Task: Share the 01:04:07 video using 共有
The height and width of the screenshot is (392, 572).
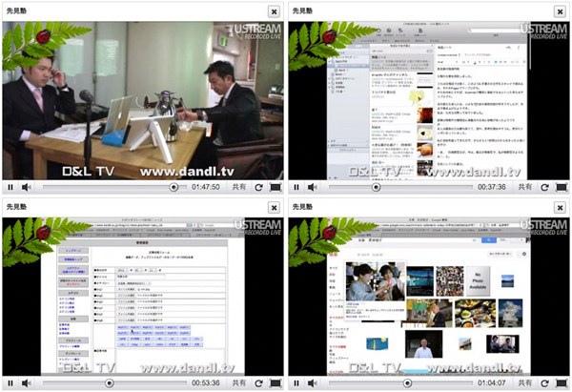Action: point(524,382)
